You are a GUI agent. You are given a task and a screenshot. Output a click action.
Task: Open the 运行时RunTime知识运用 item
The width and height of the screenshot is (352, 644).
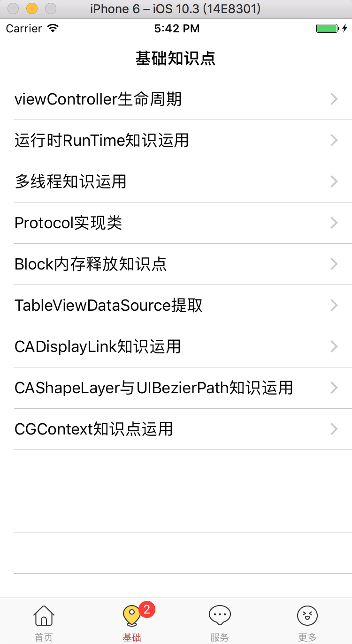(x=102, y=140)
